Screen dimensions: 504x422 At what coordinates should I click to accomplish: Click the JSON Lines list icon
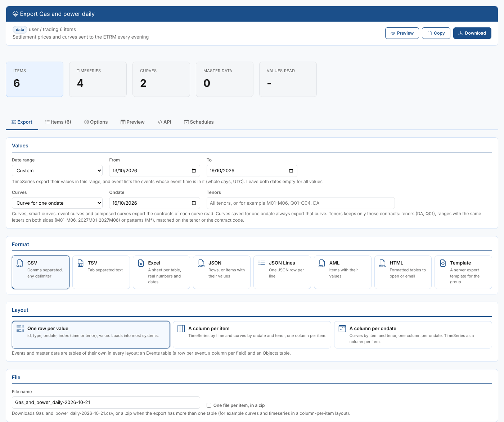pyautogui.click(x=262, y=263)
